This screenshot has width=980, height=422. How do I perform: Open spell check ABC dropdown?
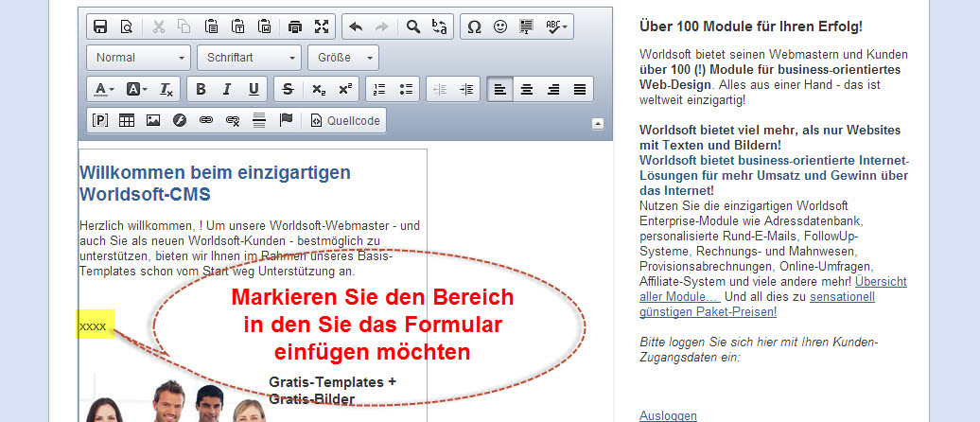[x=556, y=26]
